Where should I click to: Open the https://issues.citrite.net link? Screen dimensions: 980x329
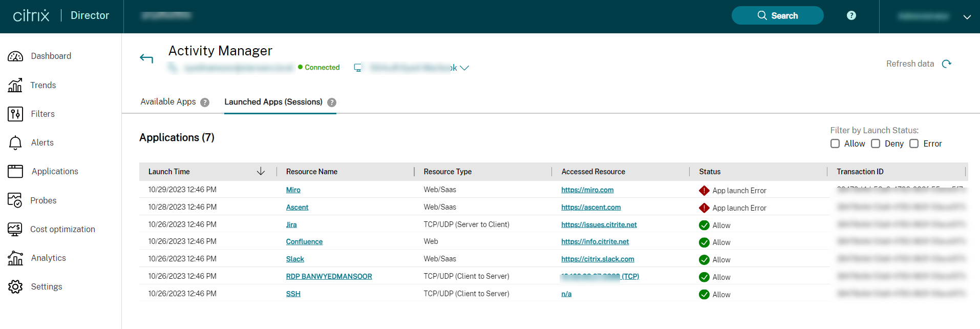(599, 224)
